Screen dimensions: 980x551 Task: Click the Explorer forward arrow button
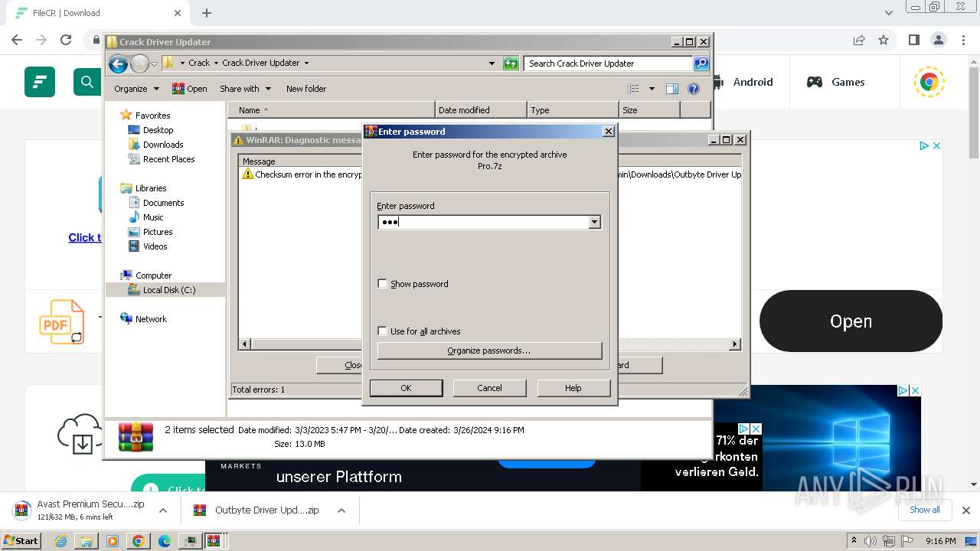[x=139, y=64]
